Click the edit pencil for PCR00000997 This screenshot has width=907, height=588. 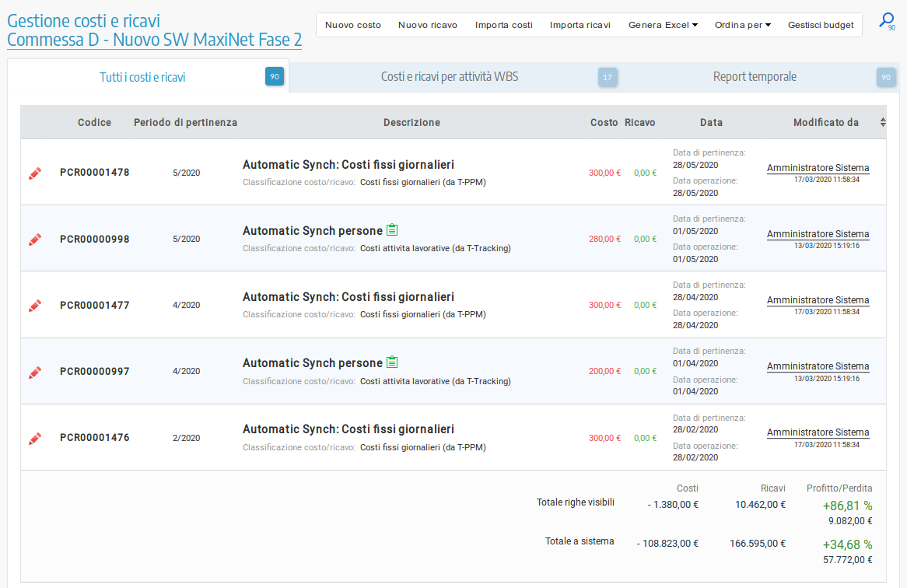(x=34, y=372)
